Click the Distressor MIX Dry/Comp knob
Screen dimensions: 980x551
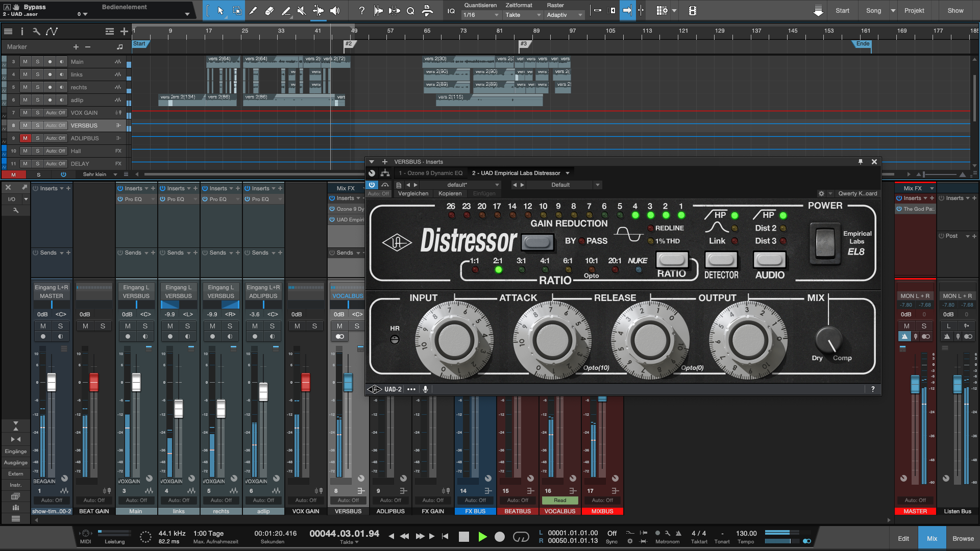tap(828, 340)
